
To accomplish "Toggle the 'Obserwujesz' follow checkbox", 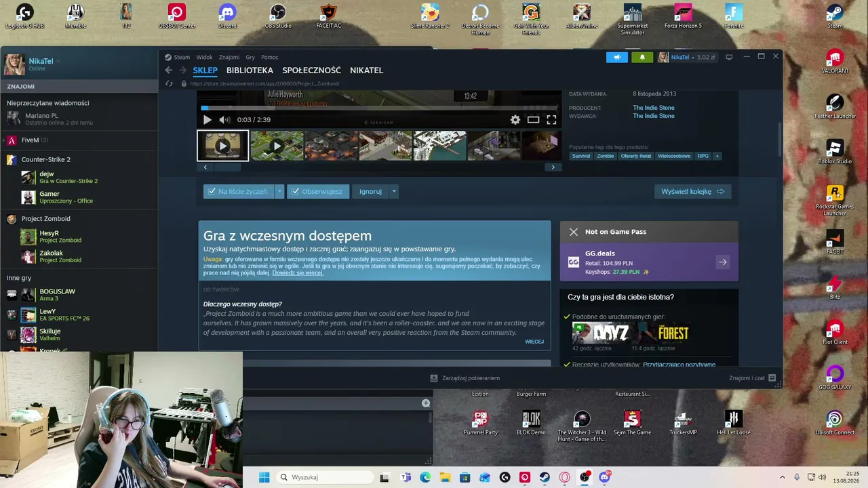I will (295, 192).
